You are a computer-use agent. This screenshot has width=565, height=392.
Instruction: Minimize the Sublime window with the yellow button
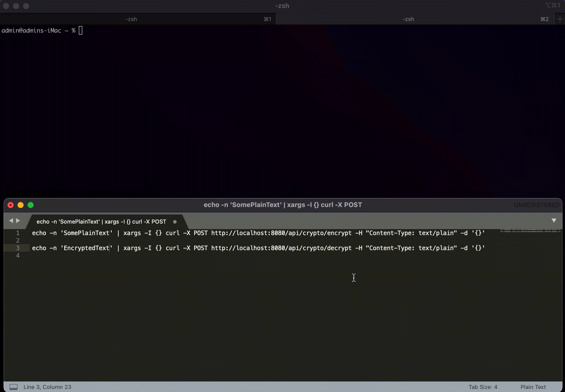coord(21,205)
